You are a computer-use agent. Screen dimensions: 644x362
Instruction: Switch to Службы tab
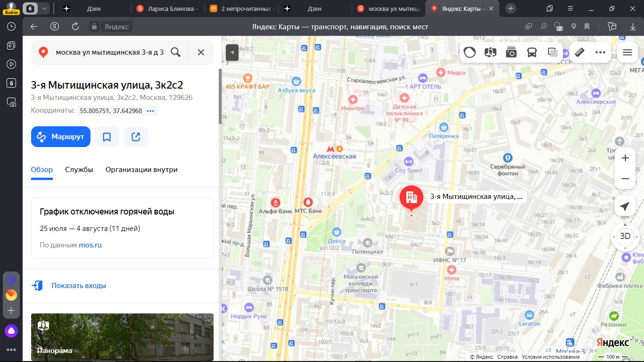(x=79, y=170)
